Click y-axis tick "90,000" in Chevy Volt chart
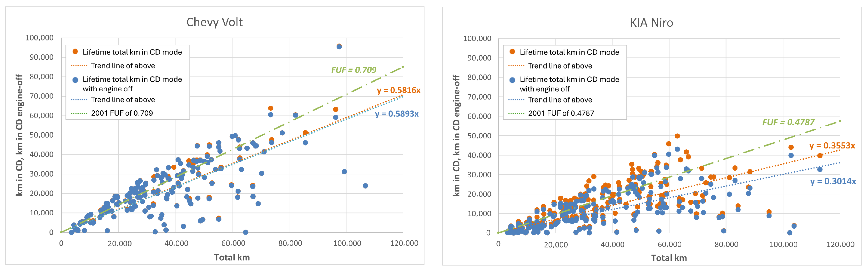The image size is (868, 271). point(41,57)
